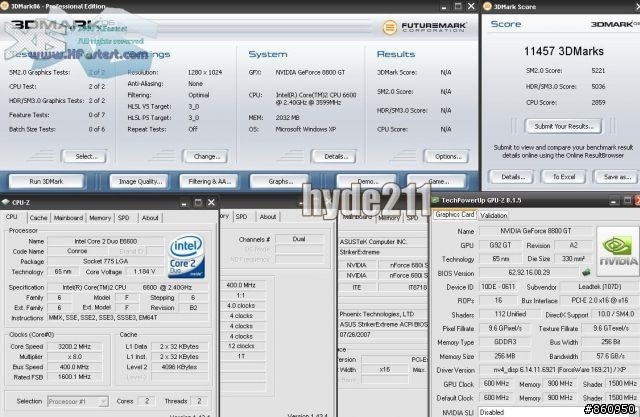
Task: Click the CPU-Z title bar icon
Action: click(x=6, y=202)
